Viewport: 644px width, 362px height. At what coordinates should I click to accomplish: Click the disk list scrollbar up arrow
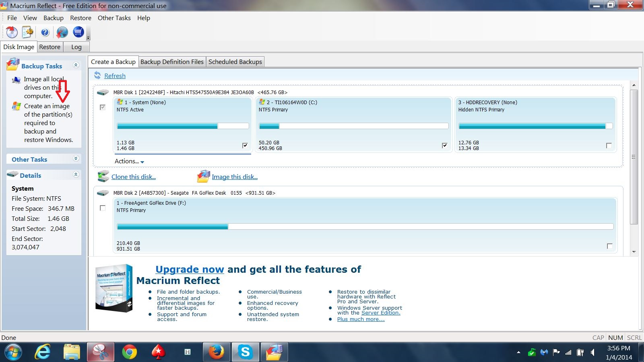634,85
